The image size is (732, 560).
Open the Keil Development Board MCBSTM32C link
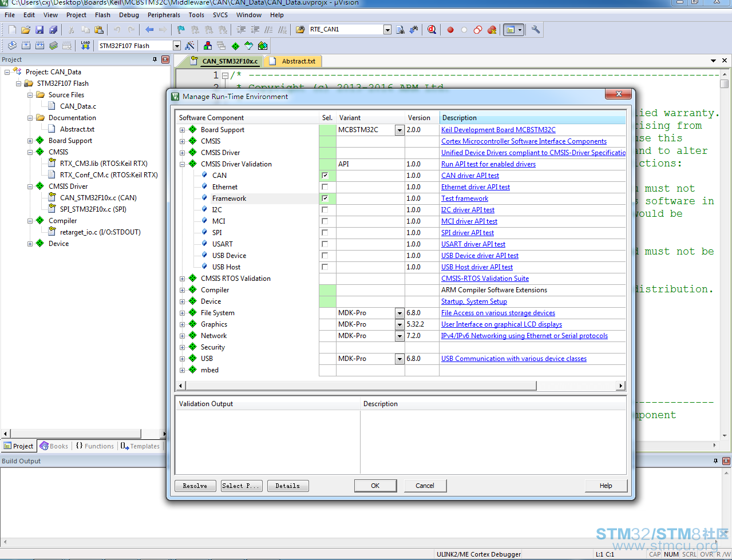(498, 130)
